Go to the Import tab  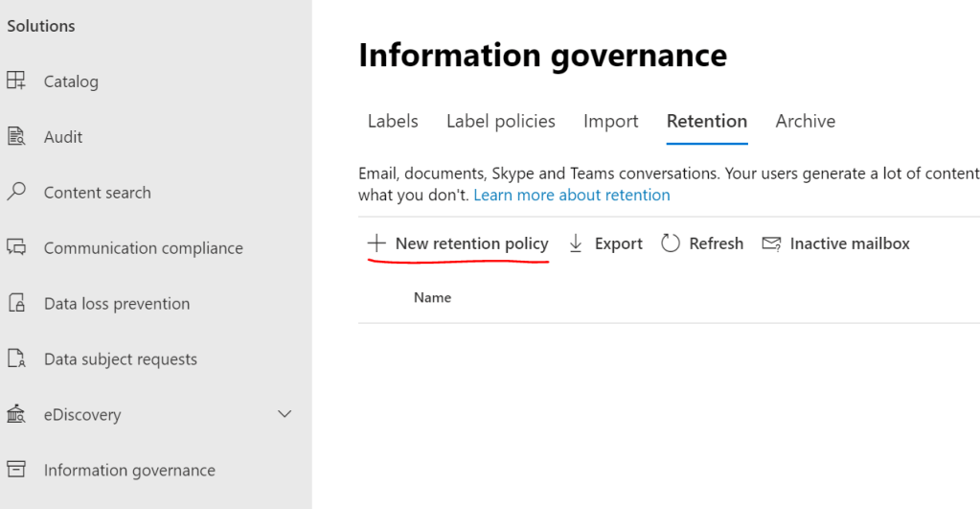click(610, 122)
